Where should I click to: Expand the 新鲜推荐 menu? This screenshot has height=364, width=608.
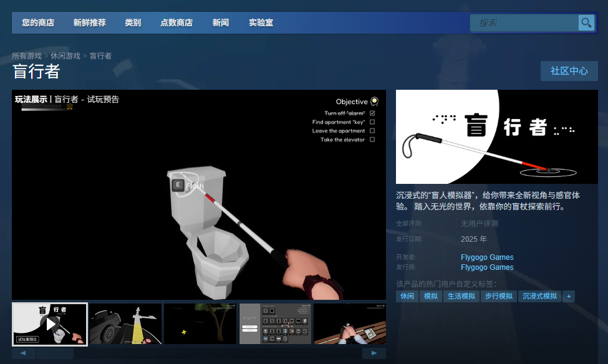point(90,23)
